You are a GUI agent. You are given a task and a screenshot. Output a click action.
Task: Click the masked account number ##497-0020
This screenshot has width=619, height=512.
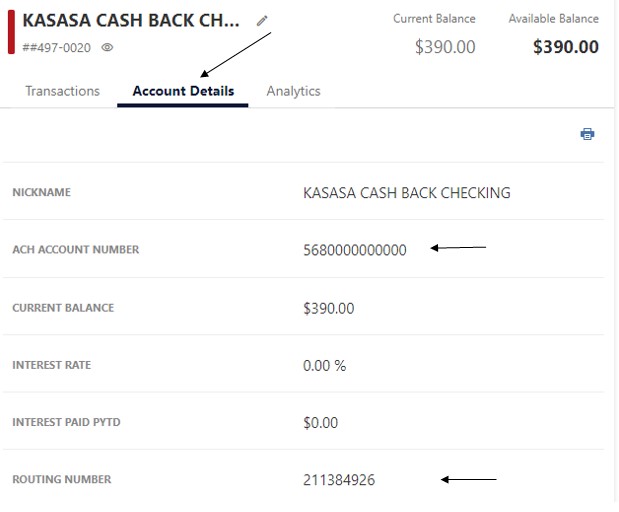58,47
